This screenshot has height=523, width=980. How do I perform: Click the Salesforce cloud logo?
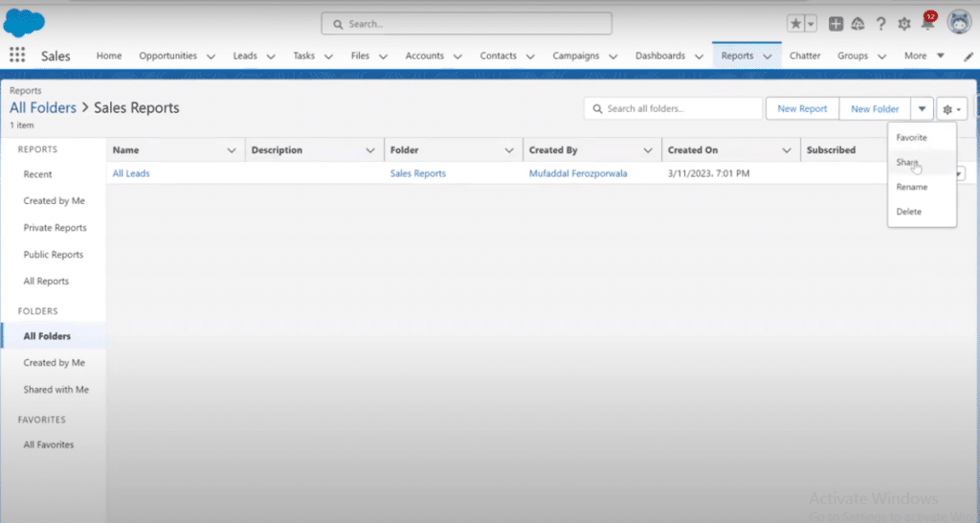coord(24,23)
